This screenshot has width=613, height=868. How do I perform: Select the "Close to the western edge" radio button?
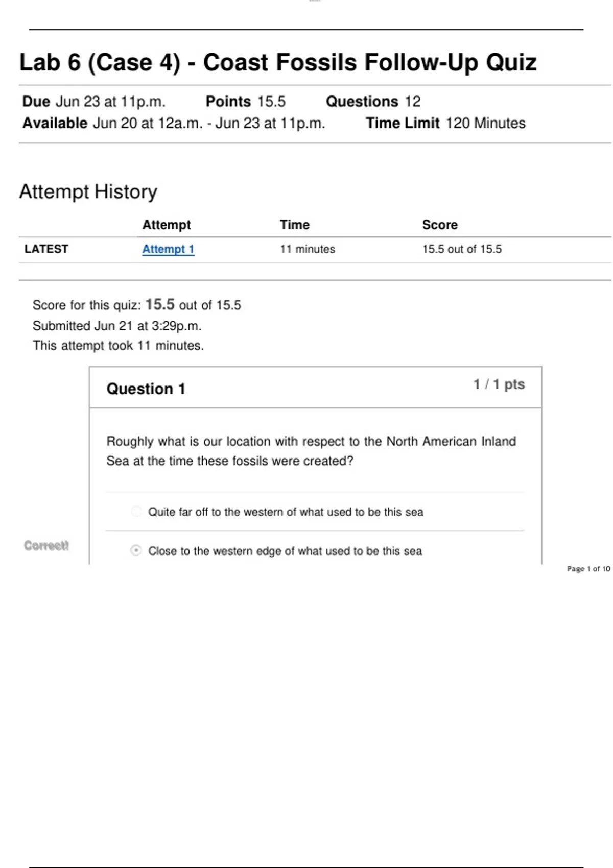click(136, 550)
